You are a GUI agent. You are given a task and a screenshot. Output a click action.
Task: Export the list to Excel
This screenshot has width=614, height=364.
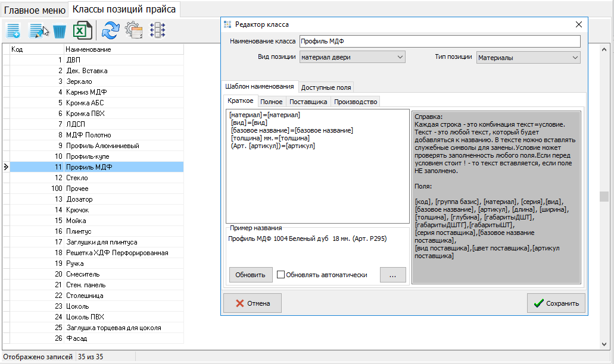coord(82,30)
